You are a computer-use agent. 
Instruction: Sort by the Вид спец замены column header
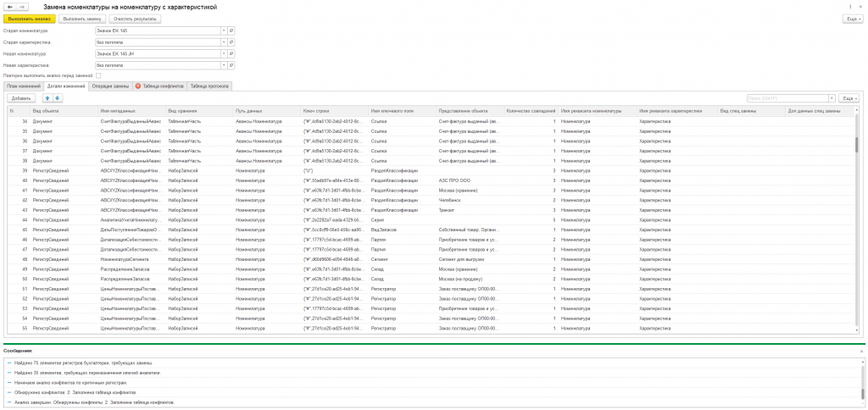[751, 111]
